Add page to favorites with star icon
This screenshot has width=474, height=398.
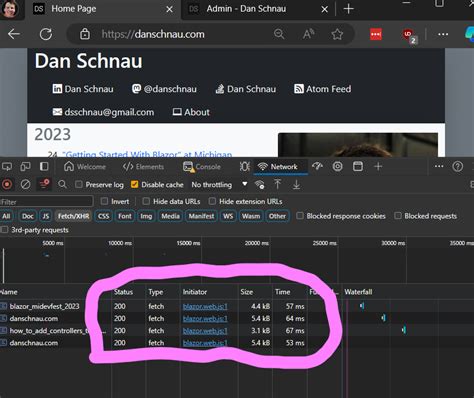click(337, 34)
